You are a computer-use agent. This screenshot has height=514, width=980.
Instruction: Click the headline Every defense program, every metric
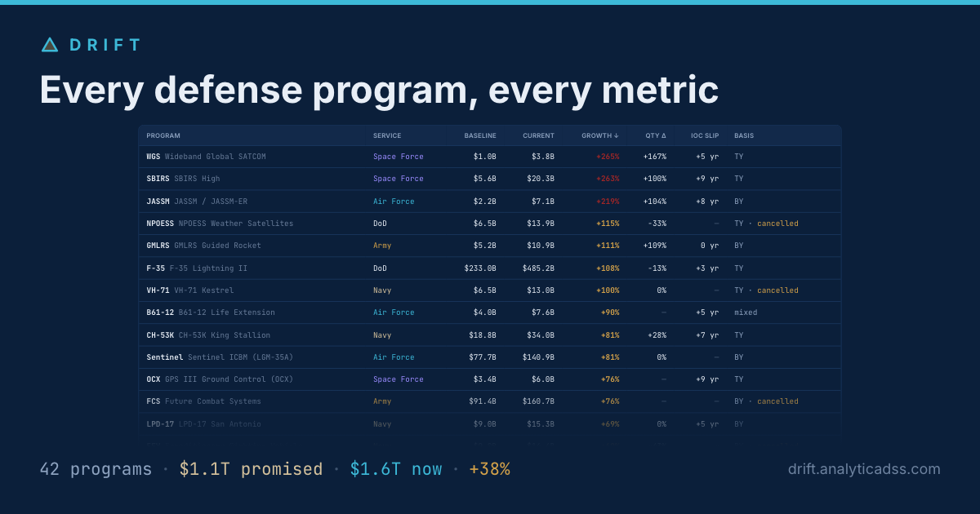379,90
